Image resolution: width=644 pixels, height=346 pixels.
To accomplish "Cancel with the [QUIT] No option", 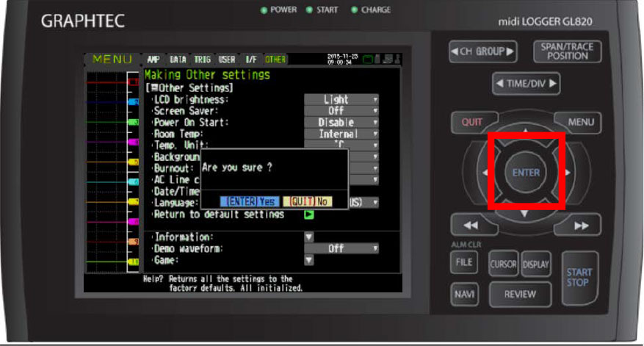I will pos(308,201).
